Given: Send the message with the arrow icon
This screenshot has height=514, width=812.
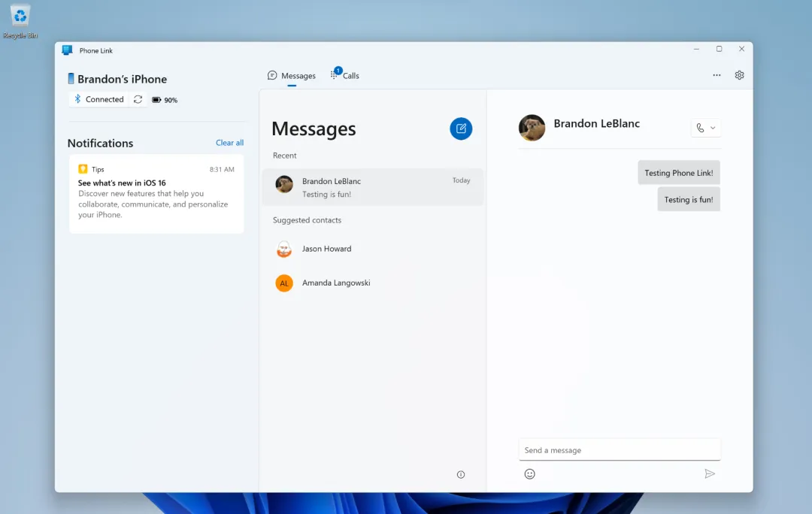Looking at the screenshot, I should coord(710,474).
